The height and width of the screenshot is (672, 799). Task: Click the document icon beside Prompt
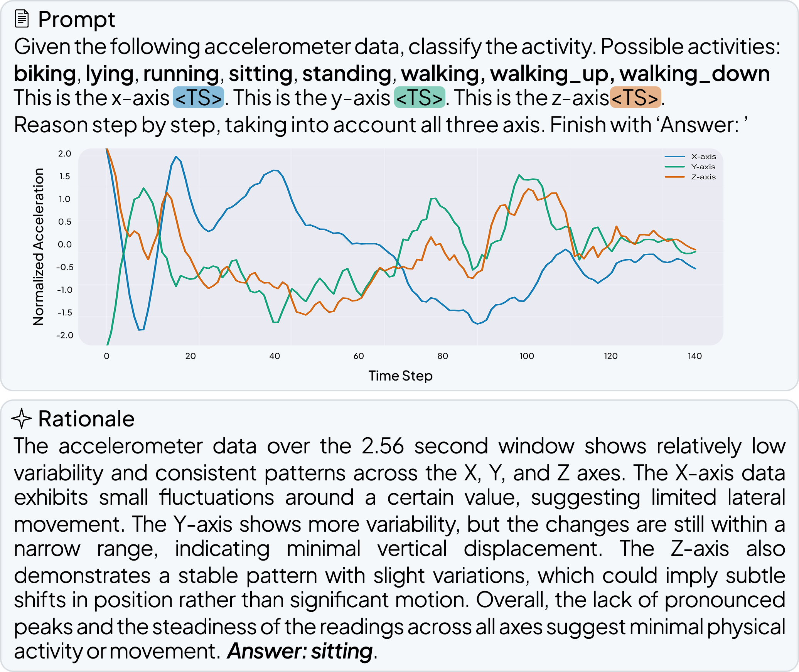point(22,19)
